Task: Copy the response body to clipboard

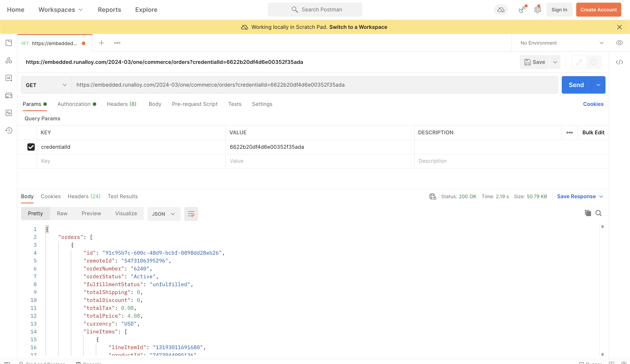Action: [588, 213]
